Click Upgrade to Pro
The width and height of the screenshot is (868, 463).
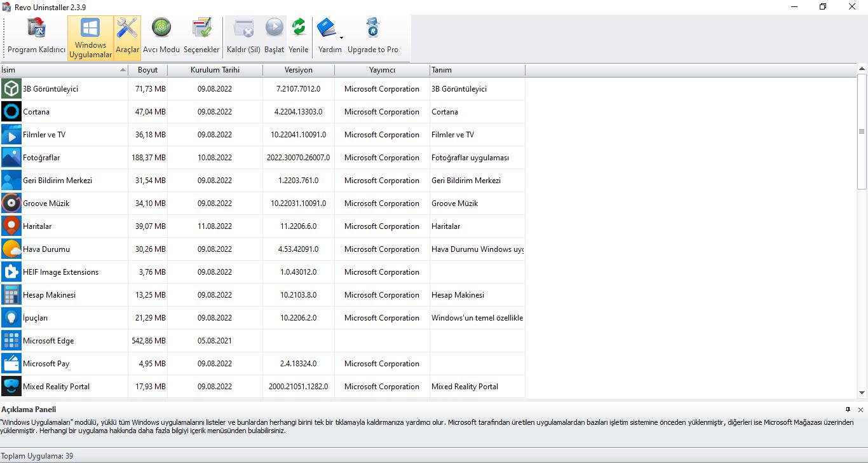[373, 38]
